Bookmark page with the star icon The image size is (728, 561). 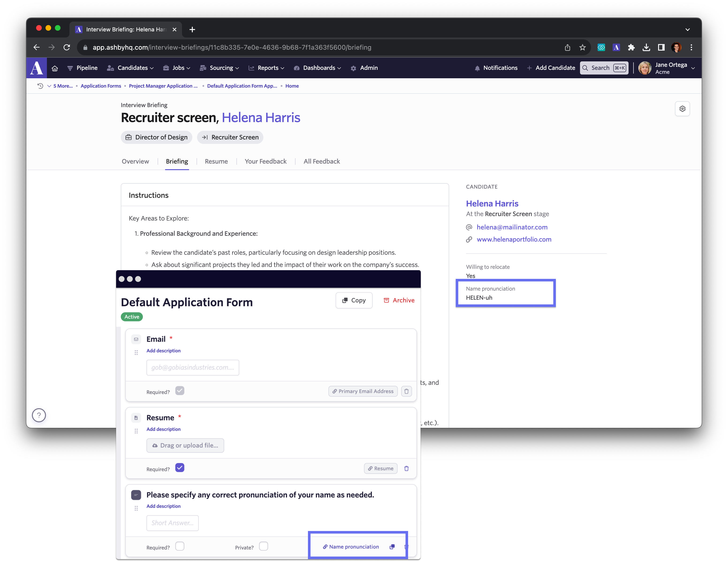pos(582,47)
